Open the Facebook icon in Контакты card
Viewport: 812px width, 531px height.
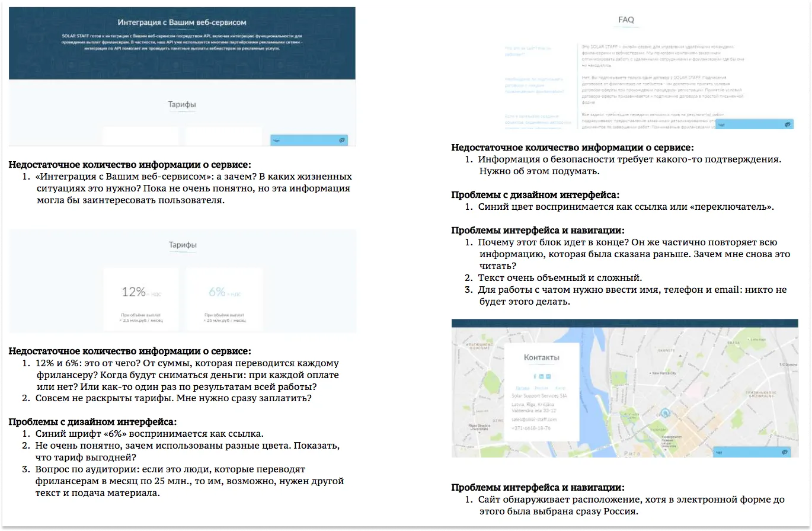(x=535, y=376)
